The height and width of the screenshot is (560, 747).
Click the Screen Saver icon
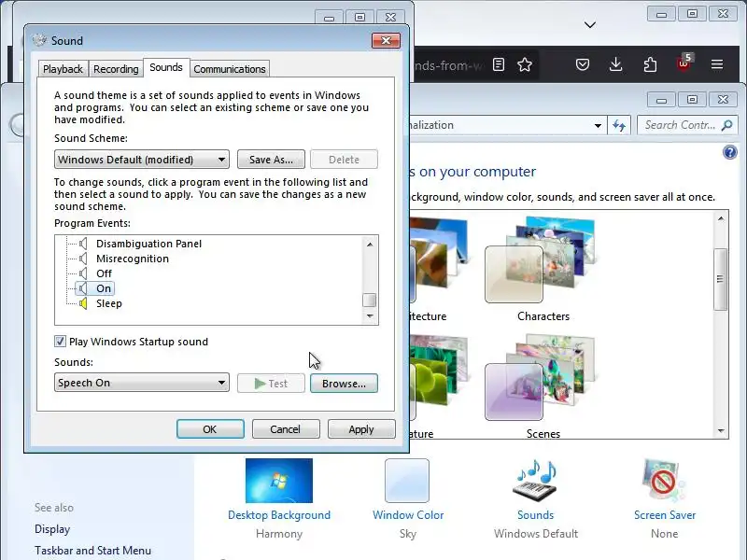664,481
